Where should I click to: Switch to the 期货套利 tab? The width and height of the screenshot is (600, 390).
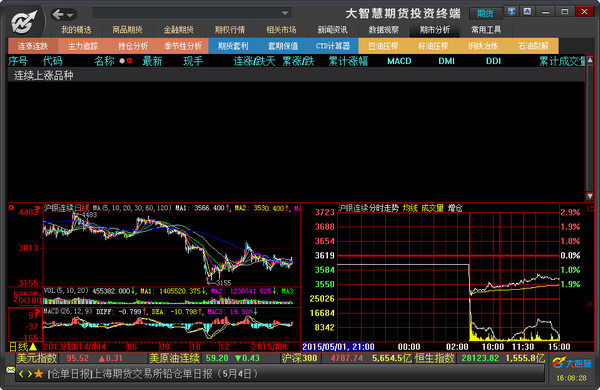click(233, 46)
